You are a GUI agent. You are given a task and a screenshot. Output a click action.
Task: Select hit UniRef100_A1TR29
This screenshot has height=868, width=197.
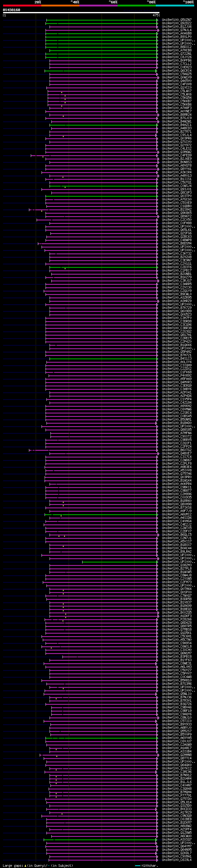click(x=177, y=812)
